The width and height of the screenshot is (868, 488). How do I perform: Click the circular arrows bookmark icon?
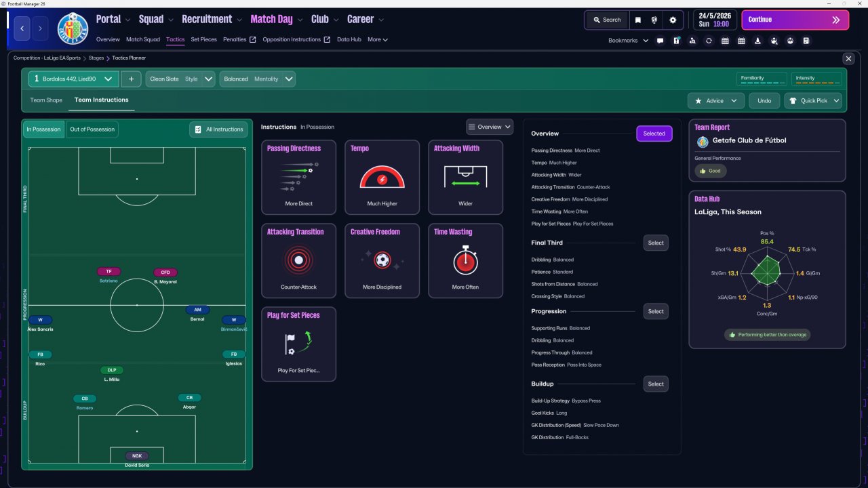pyautogui.click(x=709, y=41)
